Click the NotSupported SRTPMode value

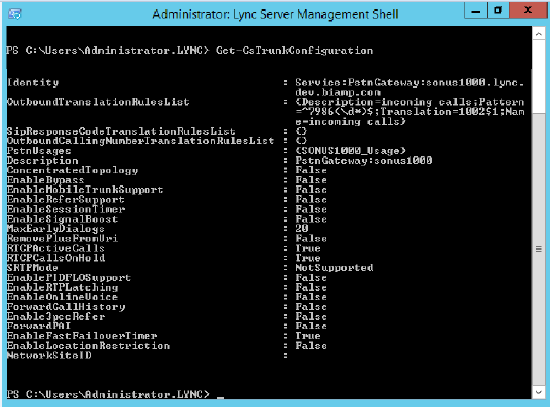coord(334,268)
